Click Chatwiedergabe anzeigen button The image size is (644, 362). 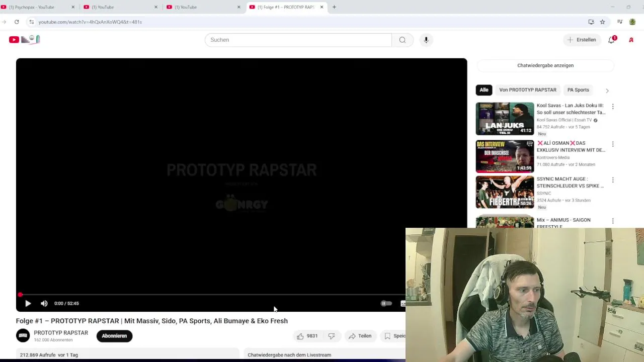[545, 65]
